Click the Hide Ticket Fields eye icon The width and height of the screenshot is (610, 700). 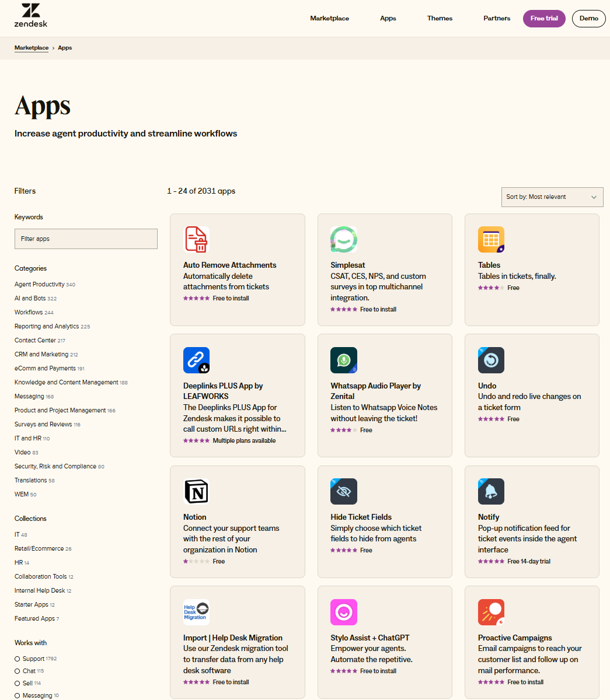click(x=343, y=492)
